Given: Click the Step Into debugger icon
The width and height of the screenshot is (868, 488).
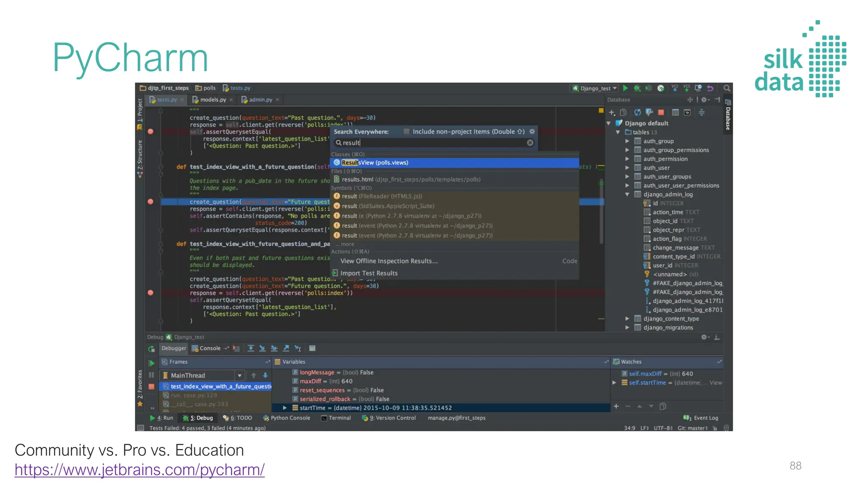Looking at the screenshot, I should click(x=262, y=348).
